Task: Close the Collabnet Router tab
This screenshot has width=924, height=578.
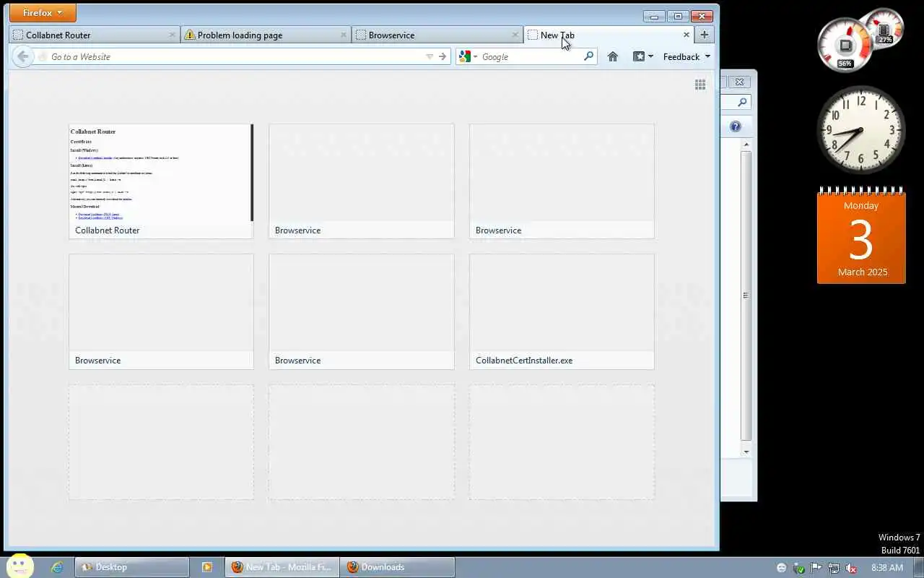Action: pyautogui.click(x=172, y=35)
